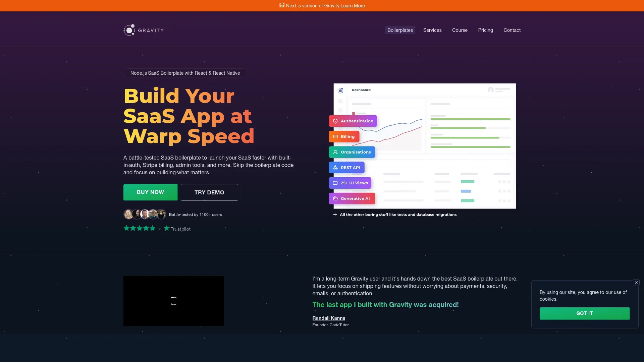Click the dashboard preview logo icon

click(340, 90)
